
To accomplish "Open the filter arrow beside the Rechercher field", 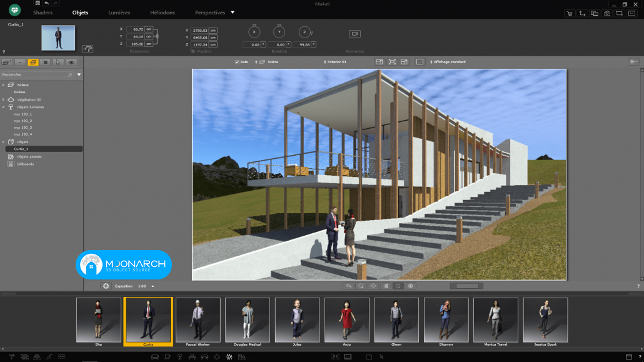I will pos(79,75).
